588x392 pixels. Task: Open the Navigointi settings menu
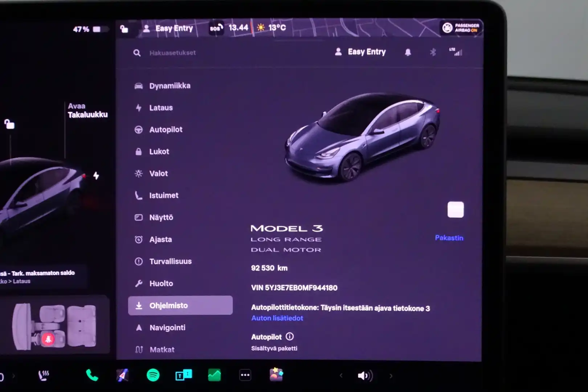[160, 328]
